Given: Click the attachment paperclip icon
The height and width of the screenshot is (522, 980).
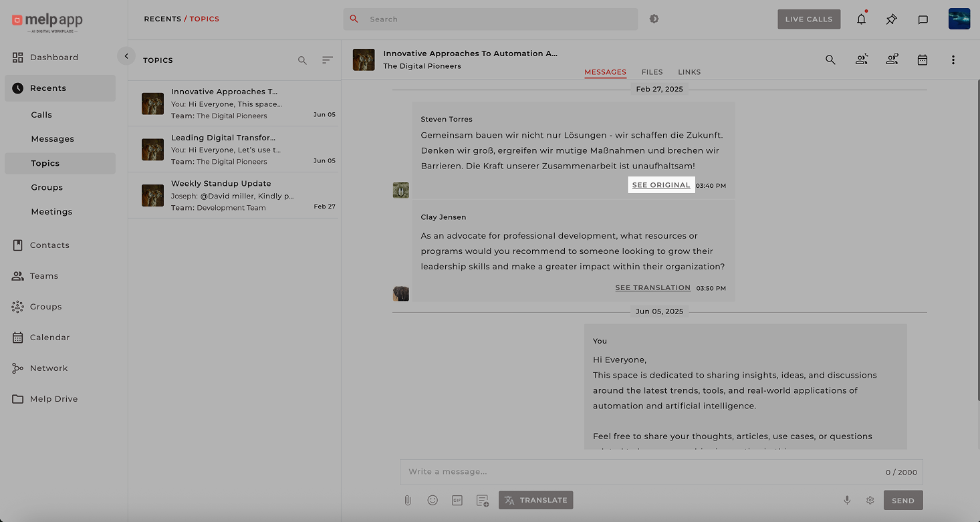Looking at the screenshot, I should tap(408, 500).
